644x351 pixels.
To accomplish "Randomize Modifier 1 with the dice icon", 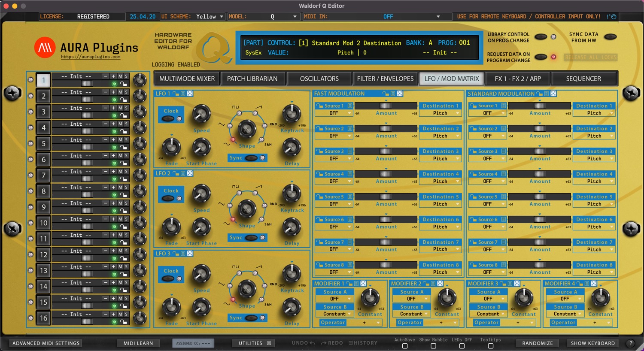I will [363, 284].
